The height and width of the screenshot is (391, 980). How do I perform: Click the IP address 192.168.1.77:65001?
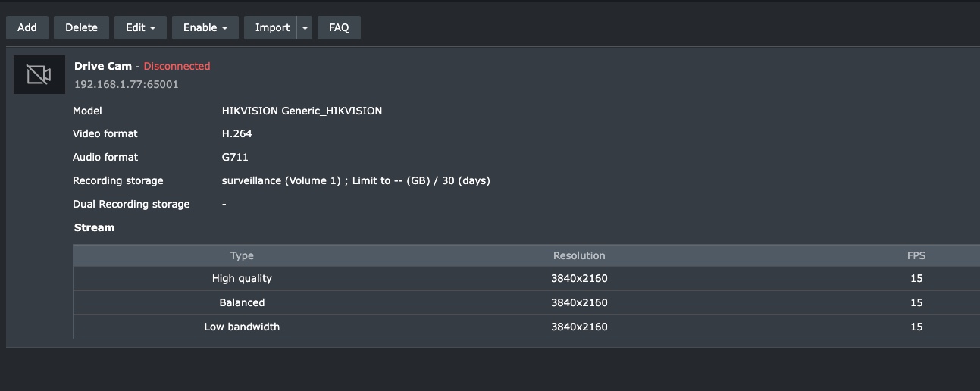127,84
